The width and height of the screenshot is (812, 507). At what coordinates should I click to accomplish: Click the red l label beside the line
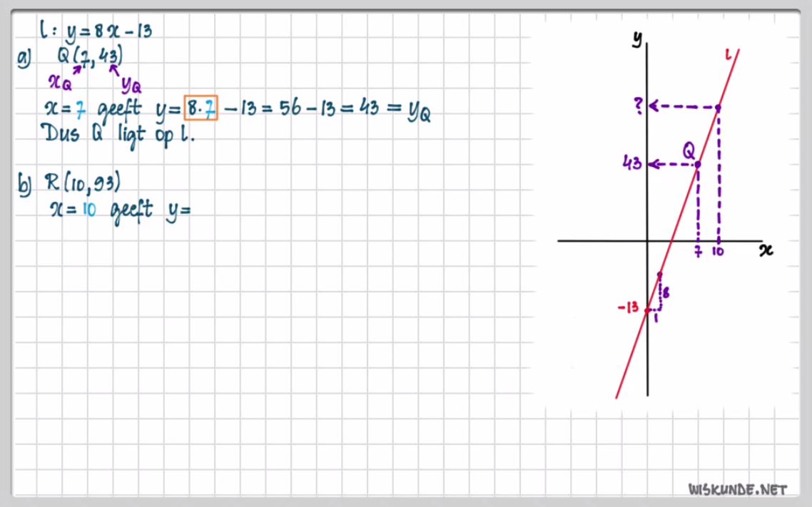[x=728, y=55]
